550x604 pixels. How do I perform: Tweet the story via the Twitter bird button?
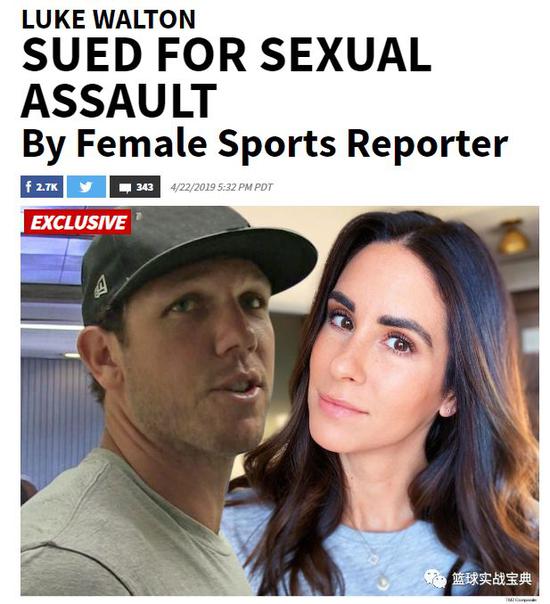tap(86, 187)
